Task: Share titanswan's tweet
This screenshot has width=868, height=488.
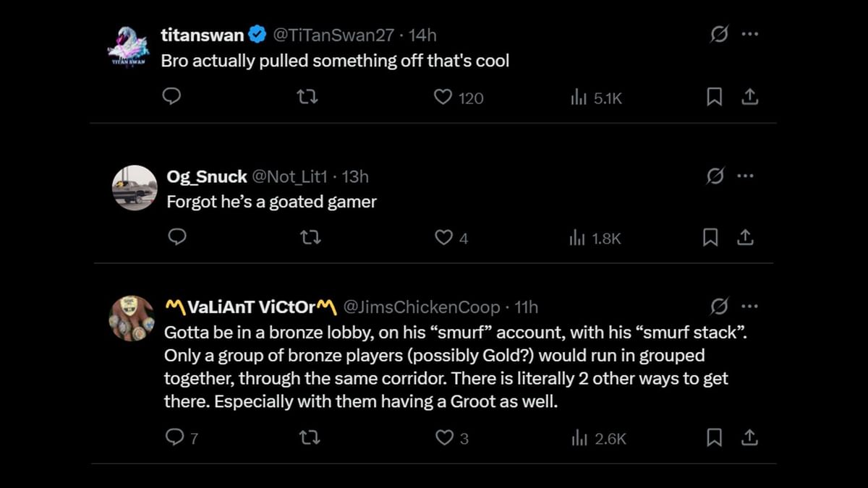Action: click(x=750, y=97)
